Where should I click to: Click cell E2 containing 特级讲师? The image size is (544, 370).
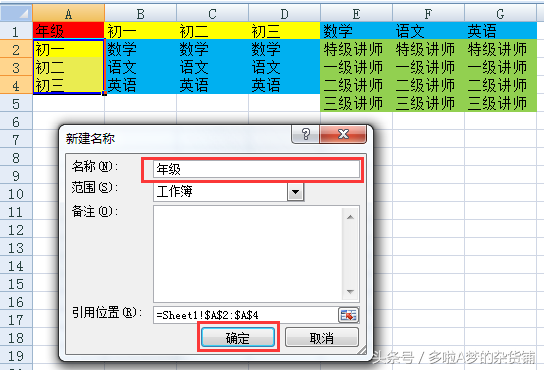coord(356,49)
